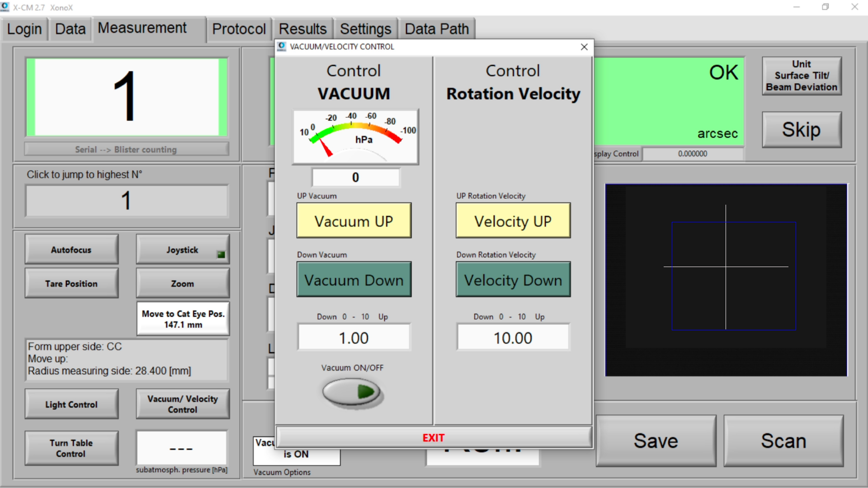Image resolution: width=868 pixels, height=488 pixels.
Task: Open Unit Surface Tilt/Beam Deviation selector
Action: tap(801, 76)
